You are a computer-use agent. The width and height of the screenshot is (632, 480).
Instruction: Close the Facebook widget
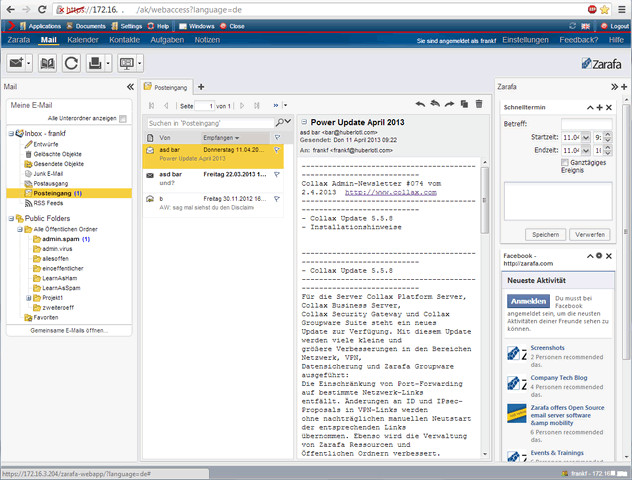[x=609, y=256]
